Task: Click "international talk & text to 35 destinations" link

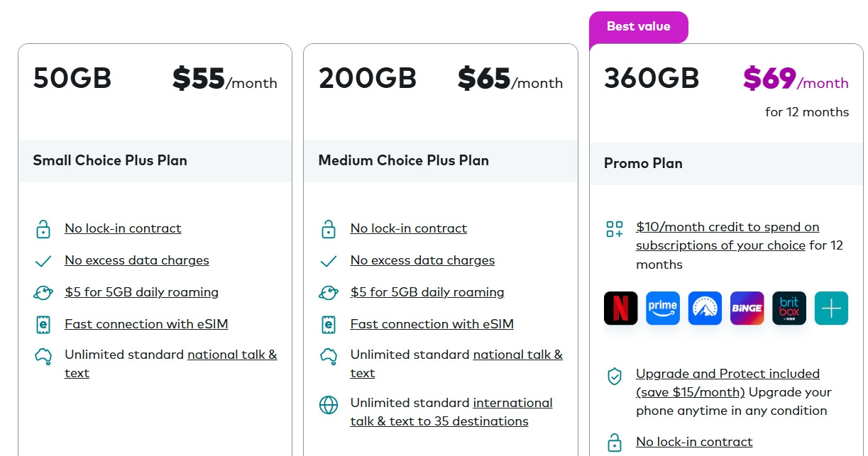Action: point(451,412)
